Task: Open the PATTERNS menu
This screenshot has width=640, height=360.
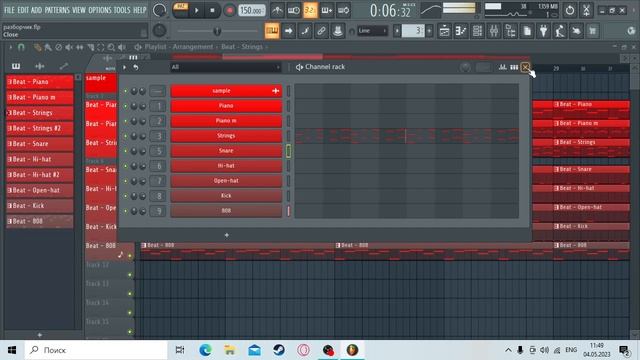Action: point(57,10)
